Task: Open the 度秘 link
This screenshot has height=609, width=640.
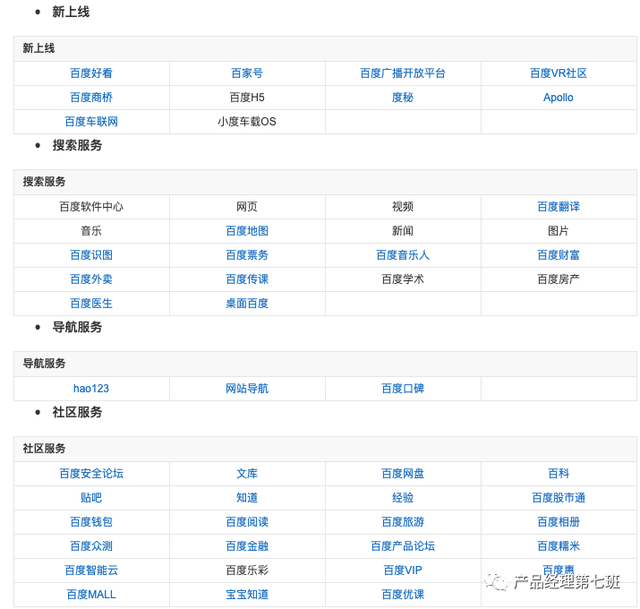Action: 402,98
